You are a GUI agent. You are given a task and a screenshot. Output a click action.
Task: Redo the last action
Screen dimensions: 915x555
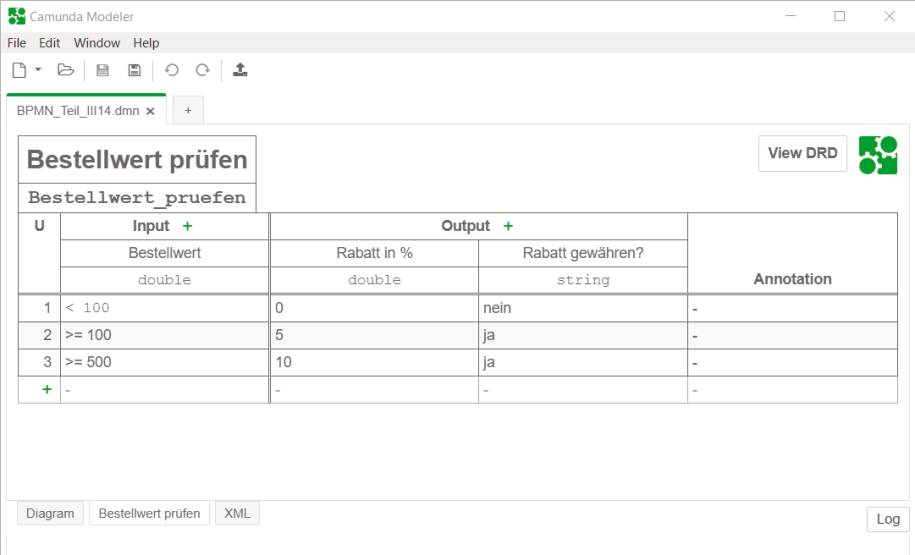[x=202, y=70]
